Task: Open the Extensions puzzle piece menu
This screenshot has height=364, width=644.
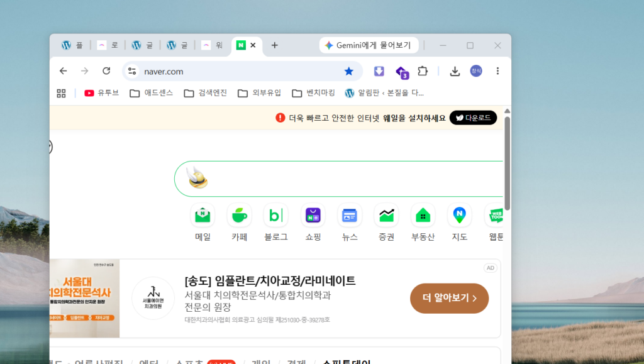Action: point(423,71)
